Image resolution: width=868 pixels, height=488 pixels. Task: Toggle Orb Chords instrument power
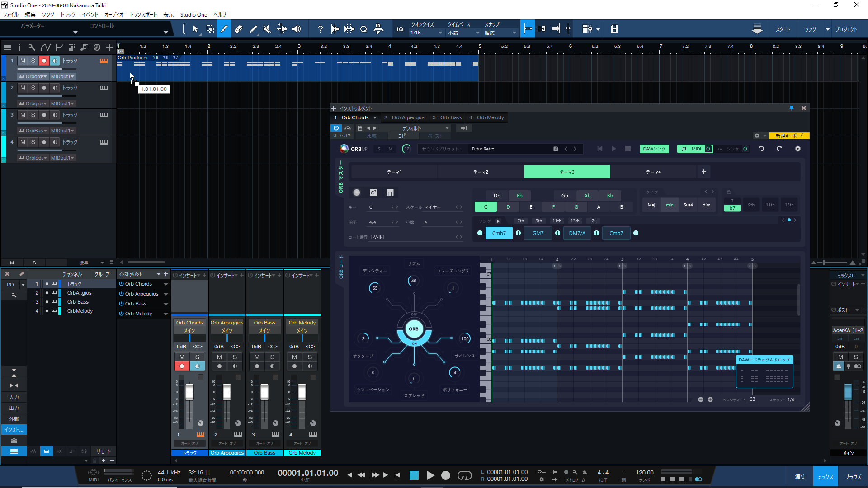pos(121,284)
